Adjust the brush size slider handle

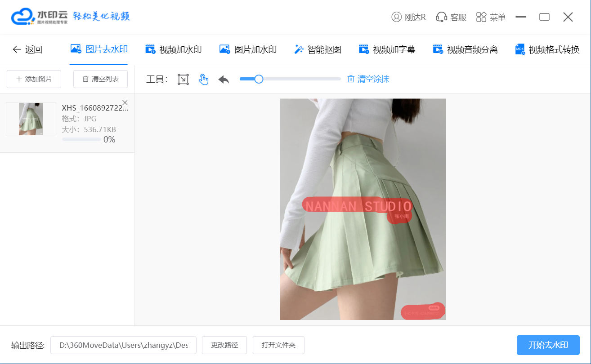259,79
